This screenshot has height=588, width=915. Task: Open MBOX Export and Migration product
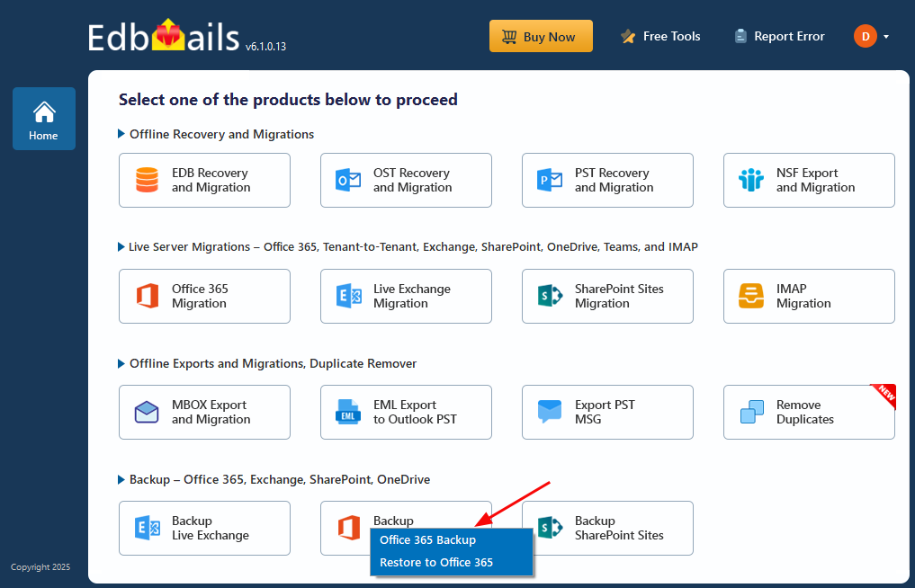pos(204,412)
